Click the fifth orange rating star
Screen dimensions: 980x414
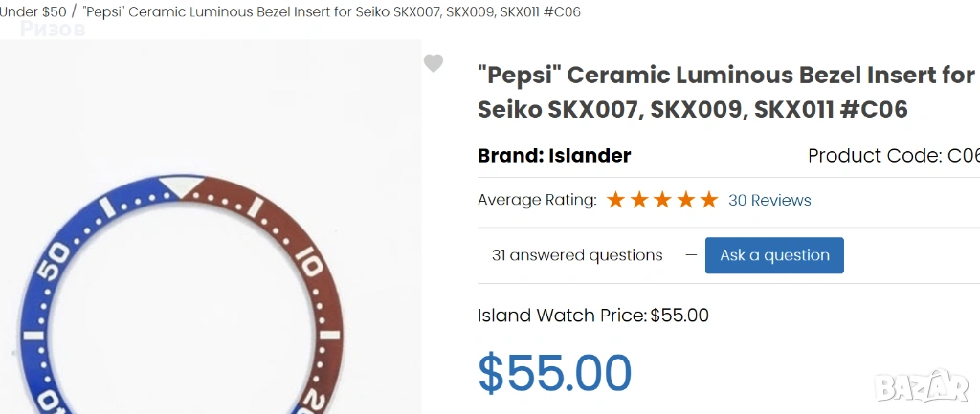click(708, 200)
